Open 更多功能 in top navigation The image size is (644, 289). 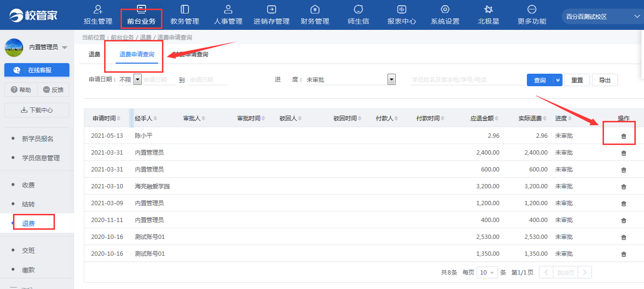coord(532,15)
